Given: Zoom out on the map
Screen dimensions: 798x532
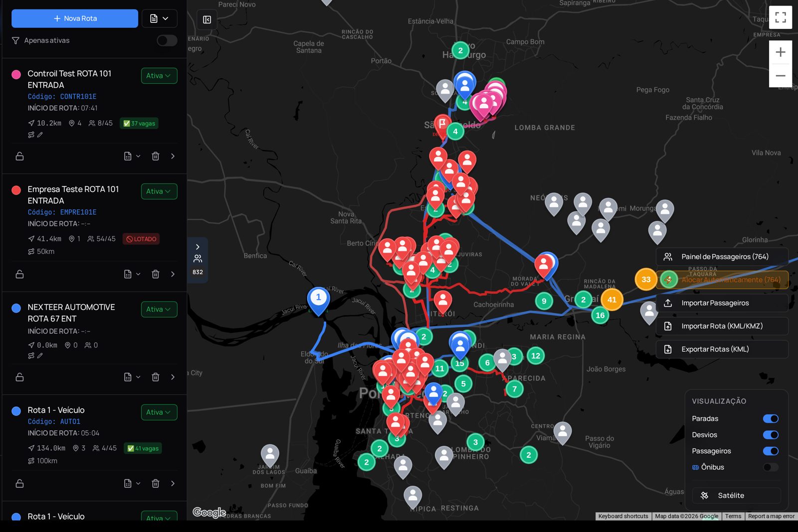Looking at the screenshot, I should pos(781,76).
